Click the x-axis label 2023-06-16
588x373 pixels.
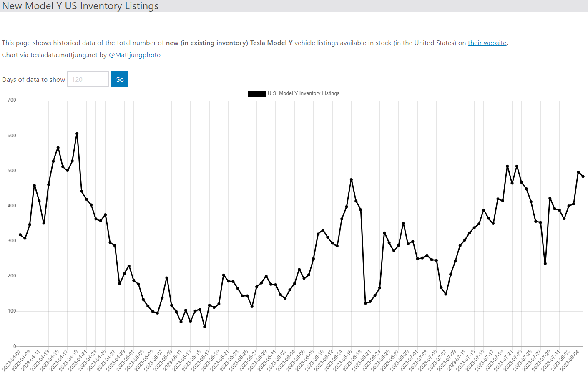tap(342, 360)
